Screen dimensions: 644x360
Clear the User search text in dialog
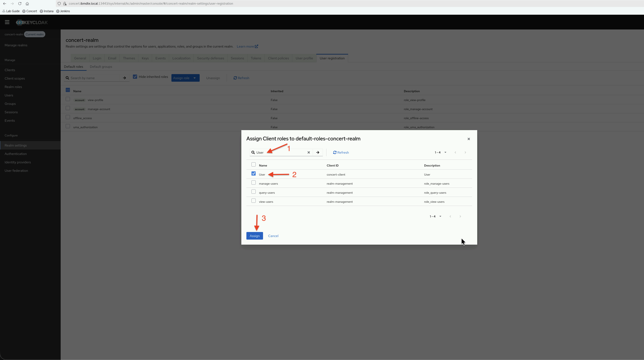coord(309,152)
